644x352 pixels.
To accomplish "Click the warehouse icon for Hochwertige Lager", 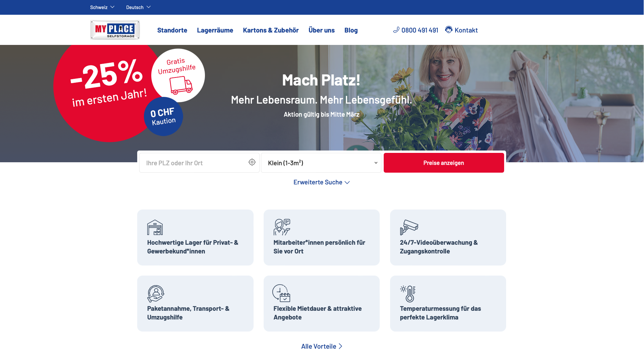I will 155,227.
